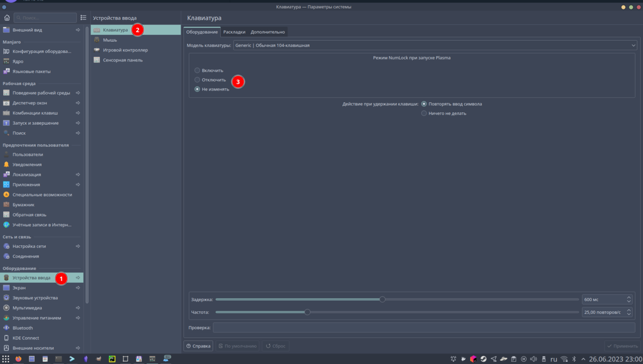The image size is (643, 364).
Task: Expand Локализация category
Action: [x=78, y=175]
